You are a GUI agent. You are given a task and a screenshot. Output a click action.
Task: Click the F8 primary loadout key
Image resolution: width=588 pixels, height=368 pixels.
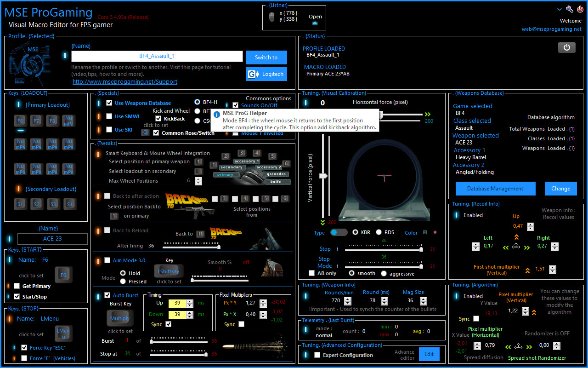point(52,121)
